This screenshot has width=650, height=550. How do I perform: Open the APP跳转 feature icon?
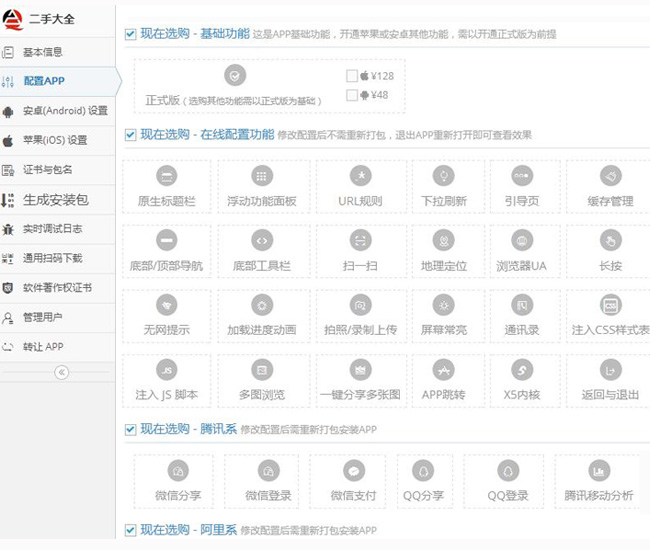click(x=444, y=370)
